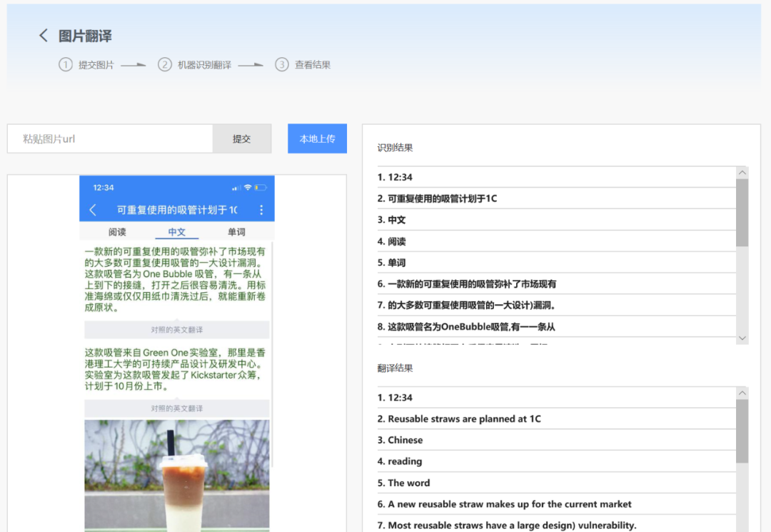771x532 pixels.
Task: Click the 识别结果 section heading
Action: coord(395,148)
